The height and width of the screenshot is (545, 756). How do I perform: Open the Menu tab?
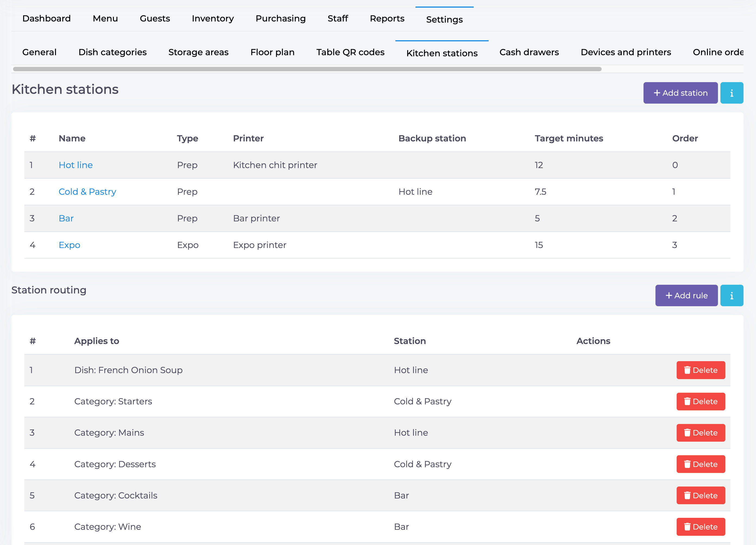coord(105,19)
